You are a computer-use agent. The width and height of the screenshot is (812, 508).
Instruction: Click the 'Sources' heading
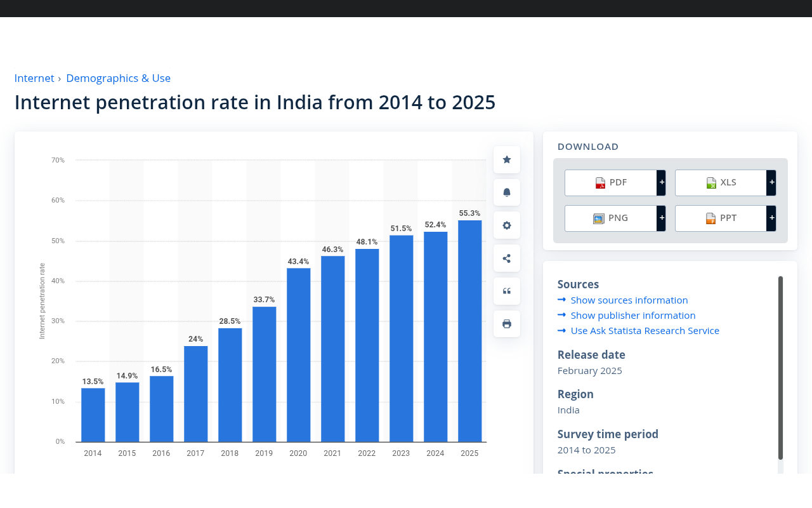click(x=578, y=284)
